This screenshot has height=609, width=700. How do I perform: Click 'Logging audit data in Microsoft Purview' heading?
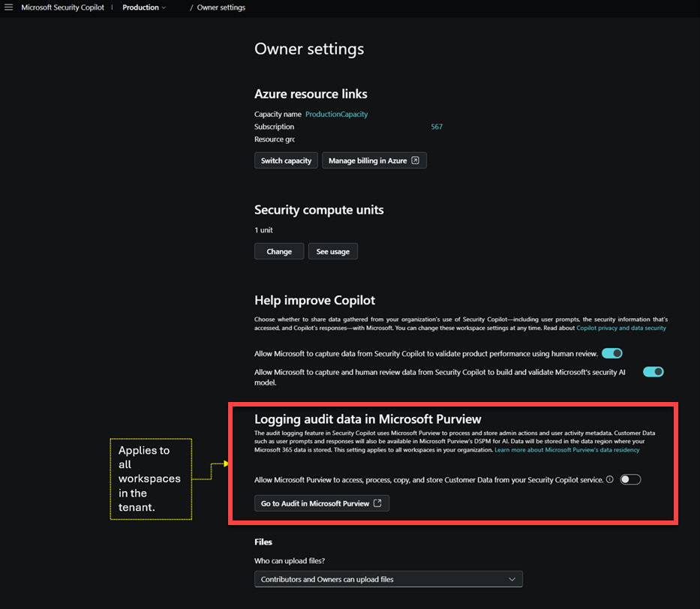[x=368, y=419]
